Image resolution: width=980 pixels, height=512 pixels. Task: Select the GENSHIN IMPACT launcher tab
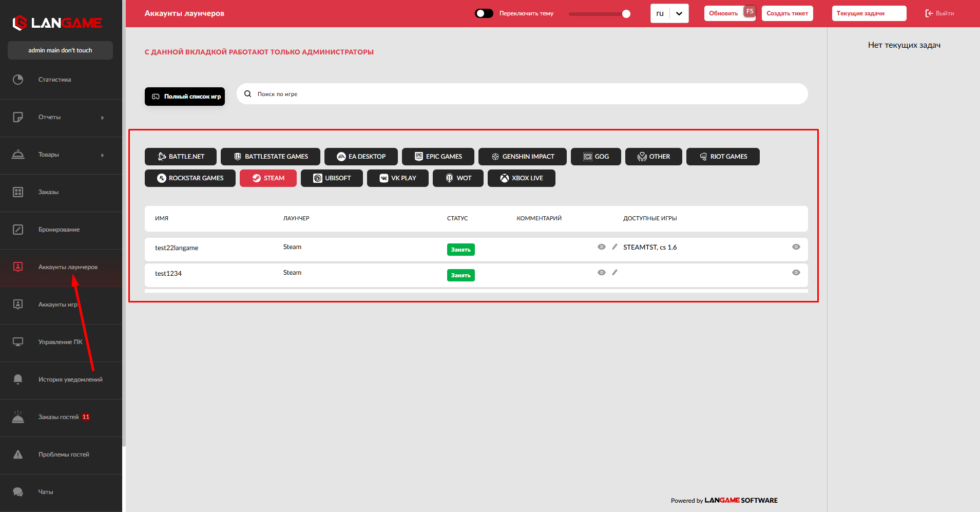[x=523, y=157]
